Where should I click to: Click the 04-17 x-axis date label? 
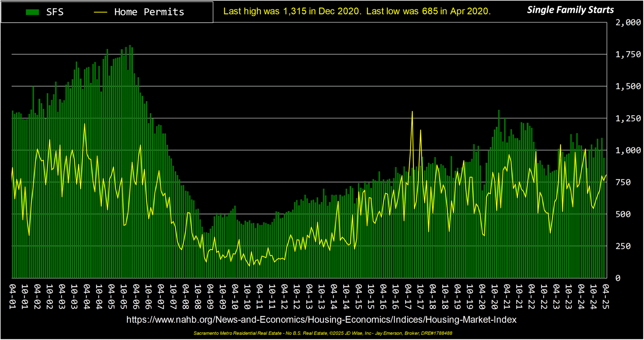pos(408,297)
